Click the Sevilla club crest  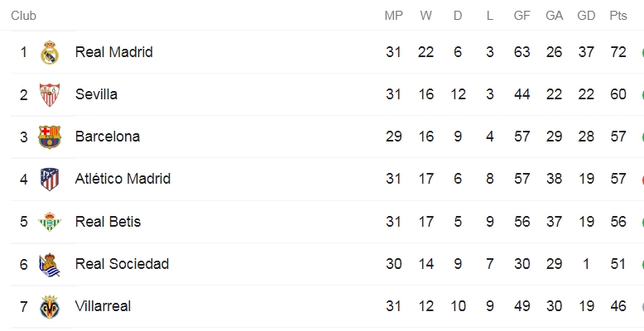(x=50, y=95)
